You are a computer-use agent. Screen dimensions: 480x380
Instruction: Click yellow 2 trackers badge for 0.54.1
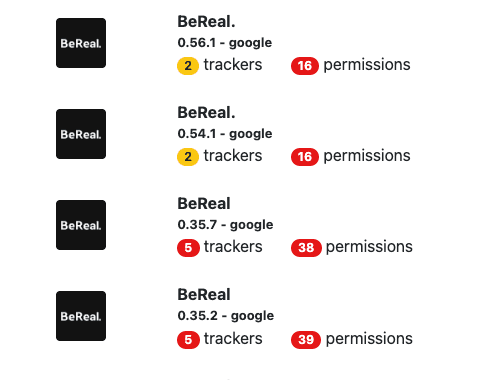(188, 157)
